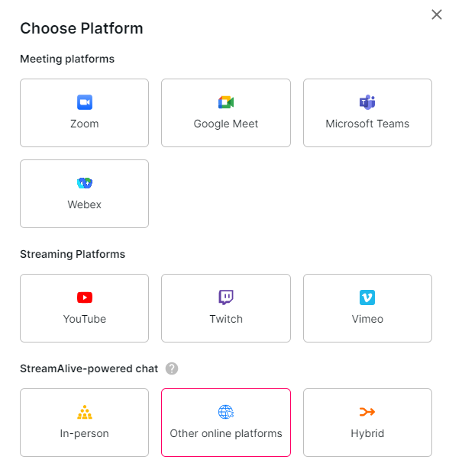Screen dimensions: 449x476
Task: Choose the Google Meet label
Action: 226,124
